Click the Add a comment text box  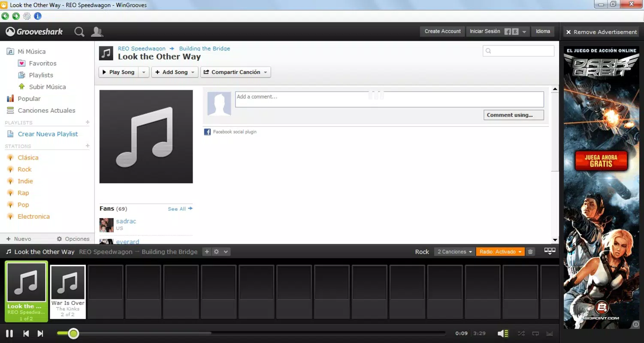[389, 99]
